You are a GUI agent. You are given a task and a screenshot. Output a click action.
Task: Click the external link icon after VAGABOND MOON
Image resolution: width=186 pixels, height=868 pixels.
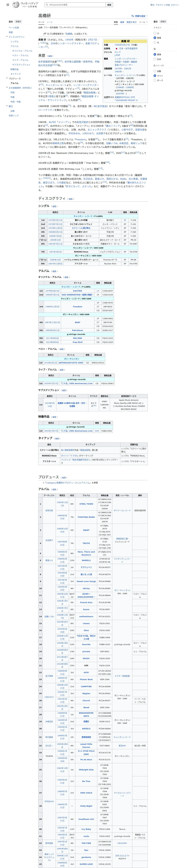coord(137,100)
